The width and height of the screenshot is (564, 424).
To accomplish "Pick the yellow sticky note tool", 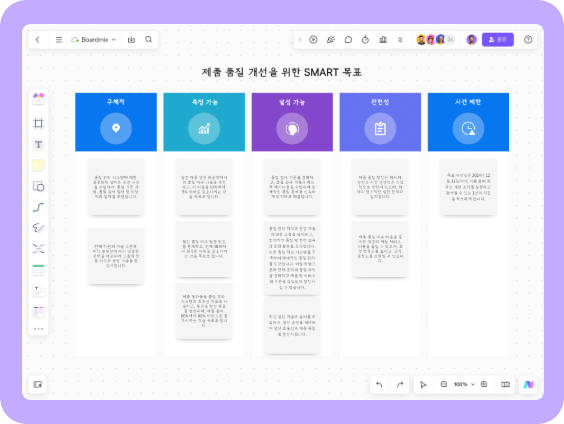I will (x=38, y=165).
